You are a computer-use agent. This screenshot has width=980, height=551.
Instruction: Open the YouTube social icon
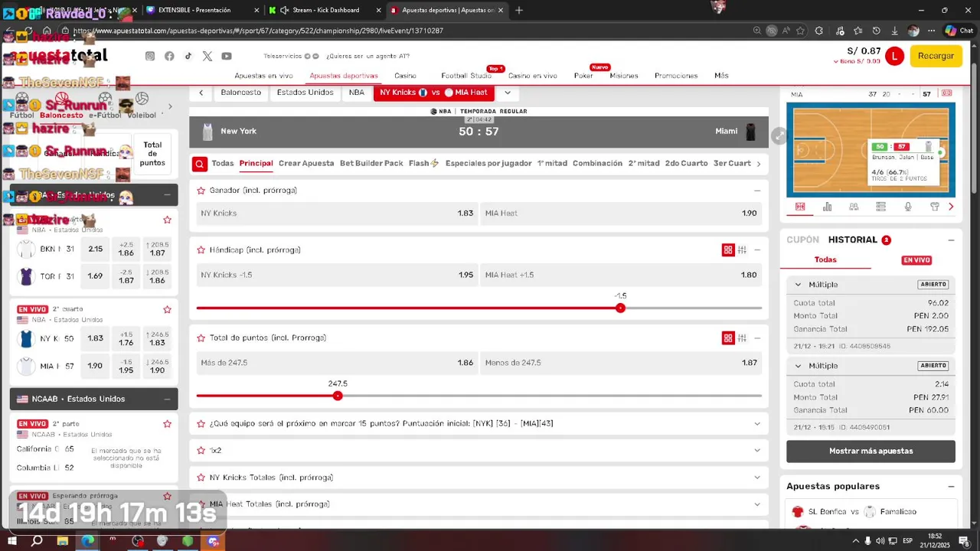point(227,56)
